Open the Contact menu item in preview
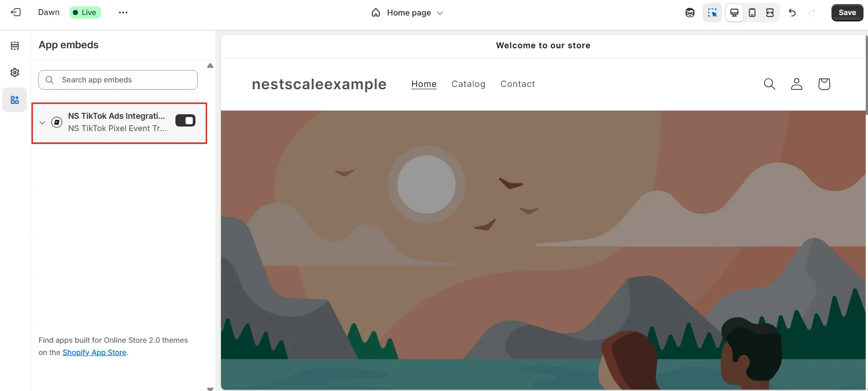The width and height of the screenshot is (868, 391). 518,84
